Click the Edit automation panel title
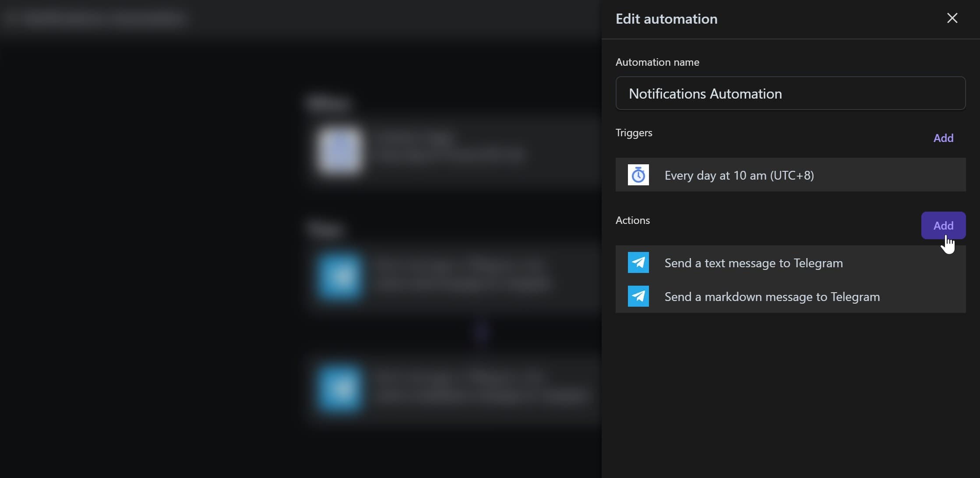Viewport: 980px width, 478px height. click(666, 18)
